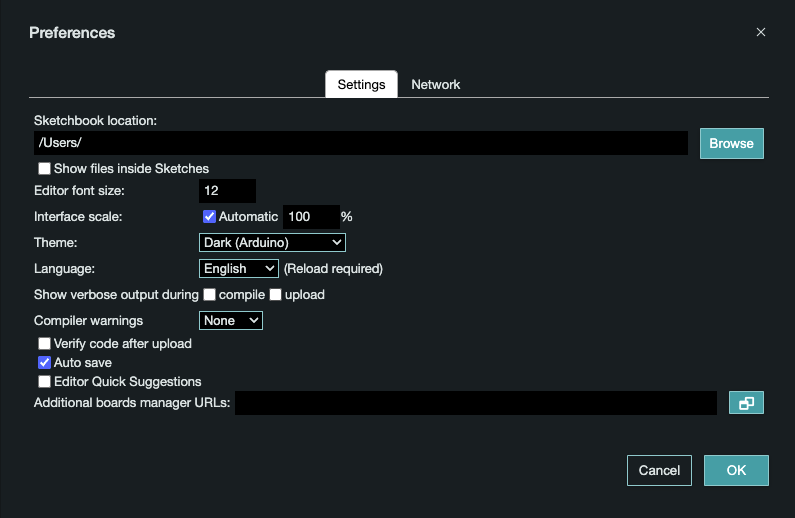Expand the Compiler warnings dropdown

pos(231,321)
